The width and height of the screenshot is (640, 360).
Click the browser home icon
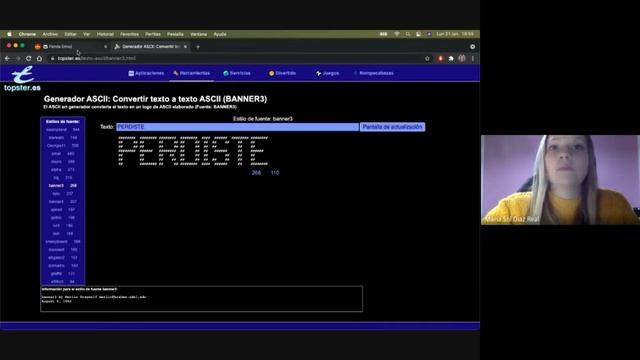tap(39, 58)
